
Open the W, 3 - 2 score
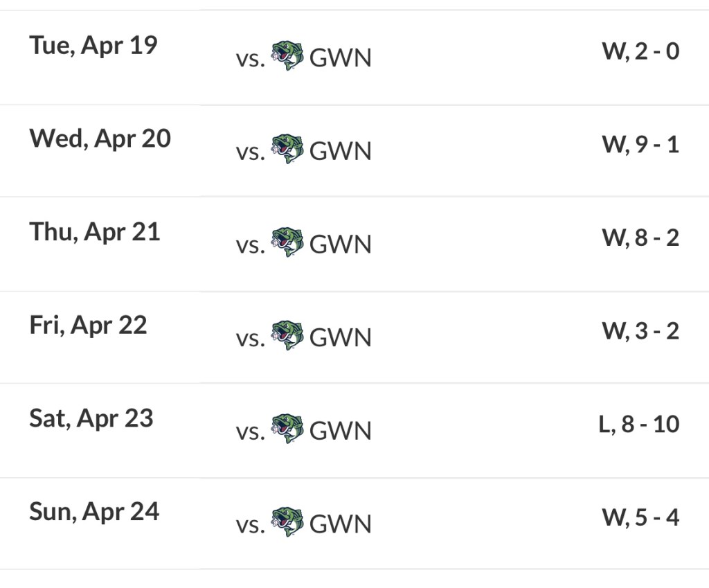pyautogui.click(x=640, y=330)
